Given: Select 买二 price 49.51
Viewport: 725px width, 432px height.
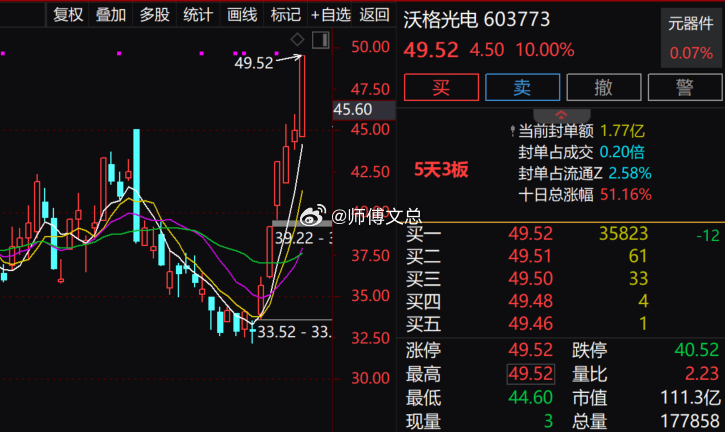Looking at the screenshot, I should 530,256.
